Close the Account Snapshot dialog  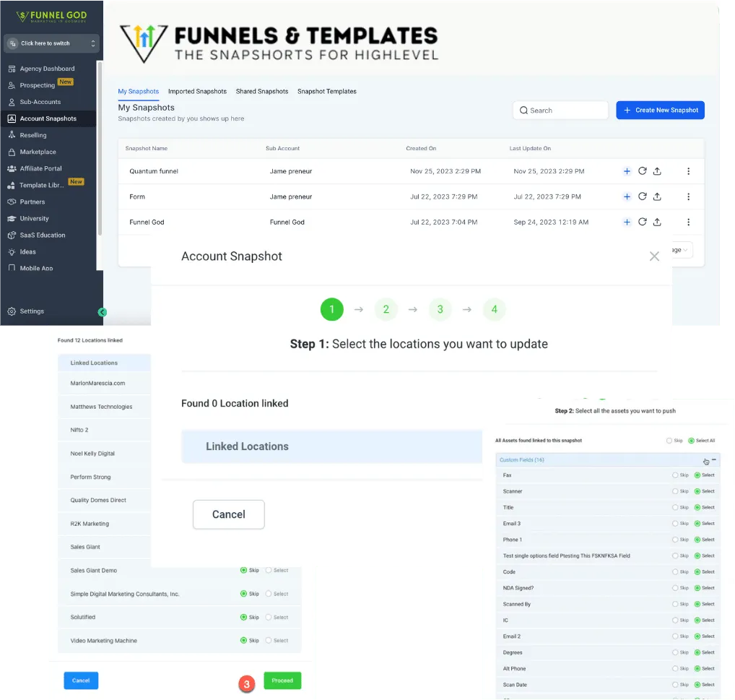tap(654, 256)
